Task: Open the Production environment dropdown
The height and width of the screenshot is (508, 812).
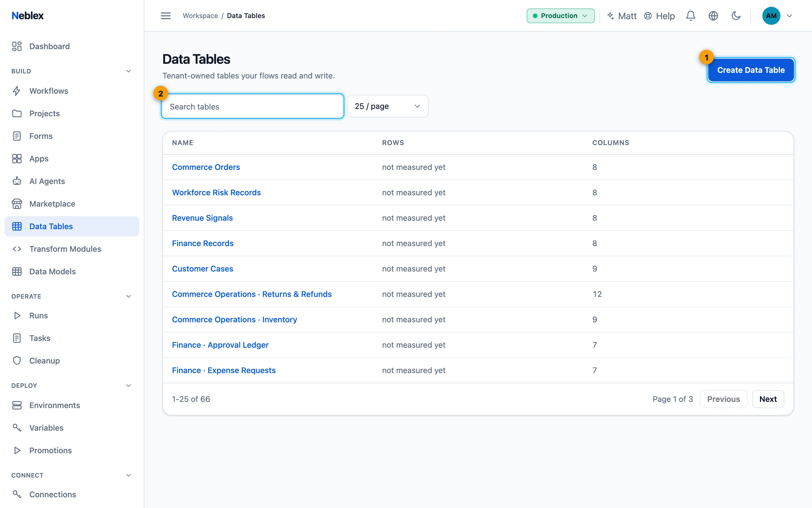Action: tap(560, 16)
